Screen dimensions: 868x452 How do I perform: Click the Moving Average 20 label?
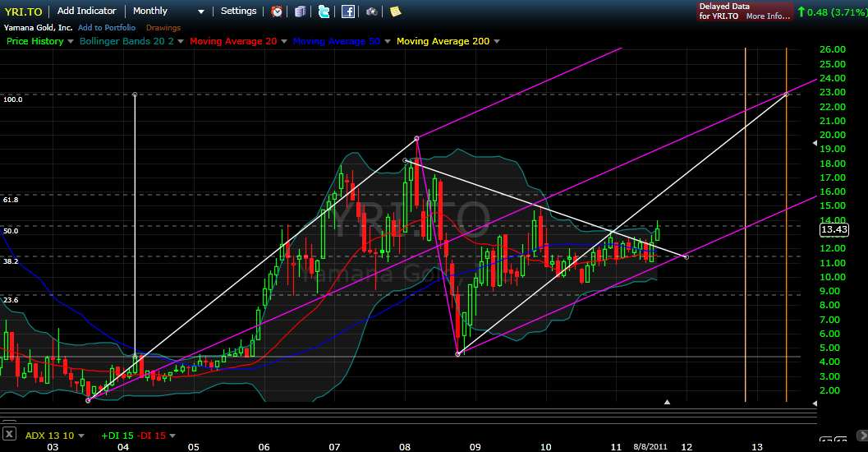(x=233, y=41)
